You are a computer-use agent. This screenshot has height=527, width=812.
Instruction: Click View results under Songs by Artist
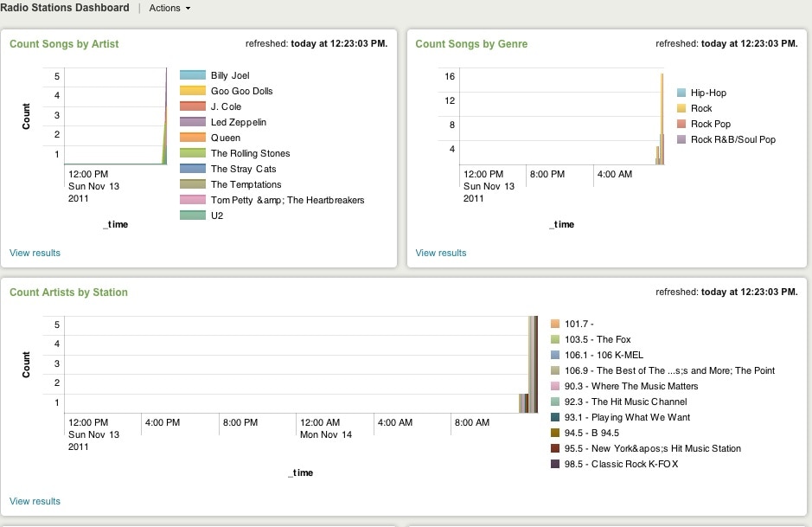[35, 253]
